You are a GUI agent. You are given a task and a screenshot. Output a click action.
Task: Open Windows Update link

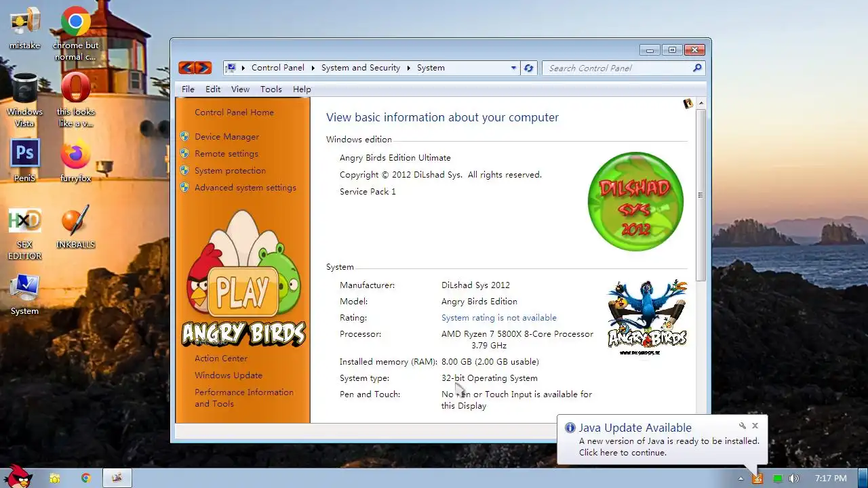pos(229,375)
